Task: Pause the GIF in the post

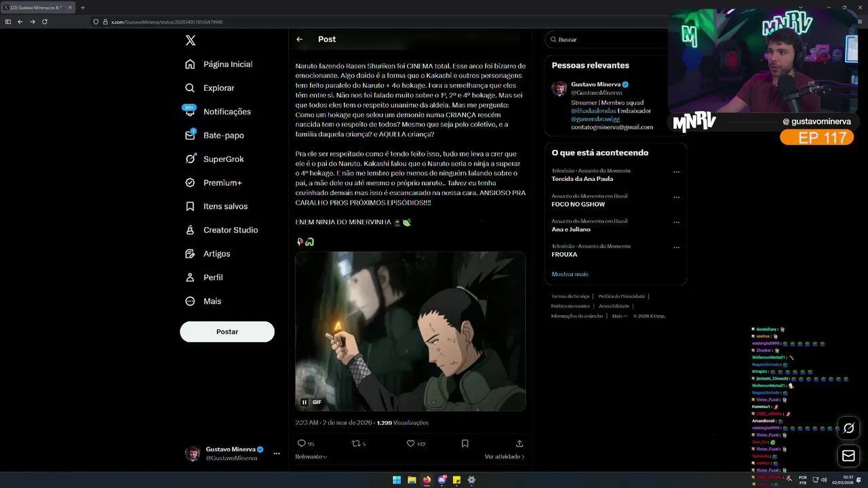Action: coord(304,402)
